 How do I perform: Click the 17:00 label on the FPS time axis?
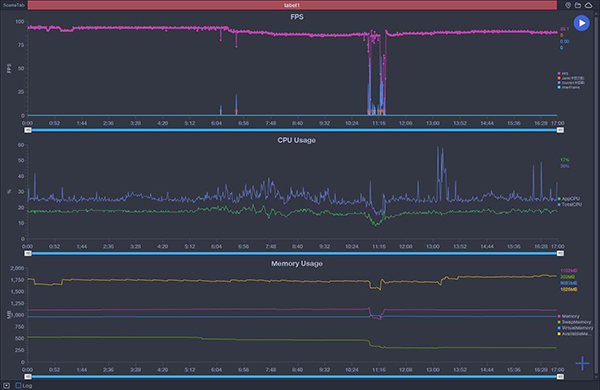pos(558,123)
